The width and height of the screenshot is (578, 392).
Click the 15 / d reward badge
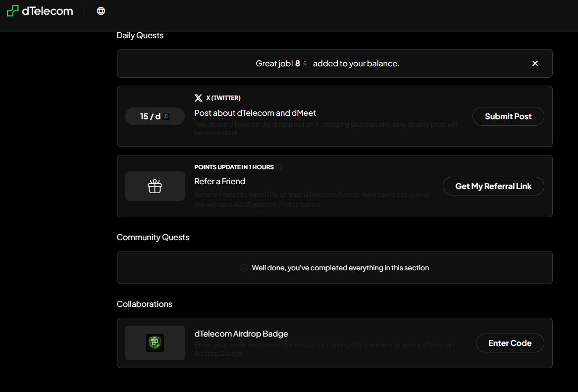155,116
